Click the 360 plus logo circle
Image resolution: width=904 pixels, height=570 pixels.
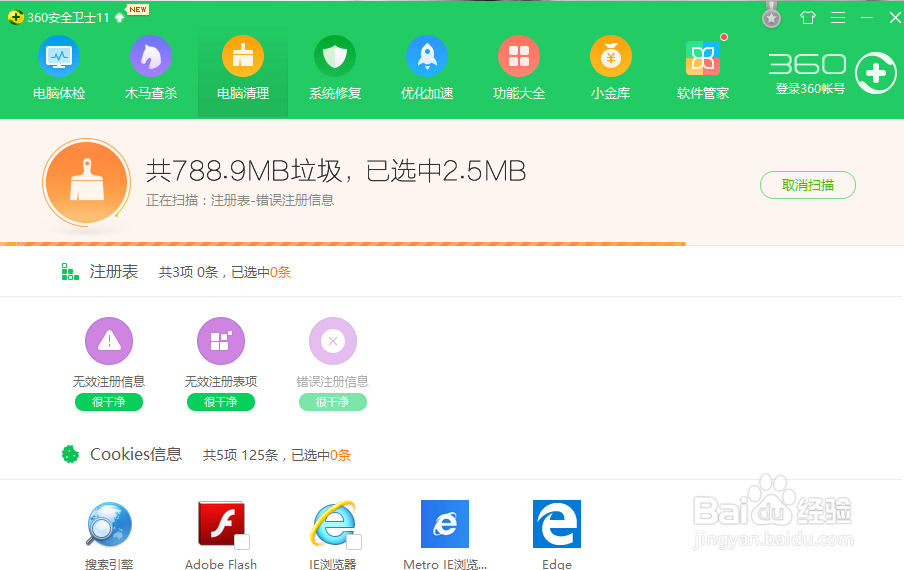875,73
